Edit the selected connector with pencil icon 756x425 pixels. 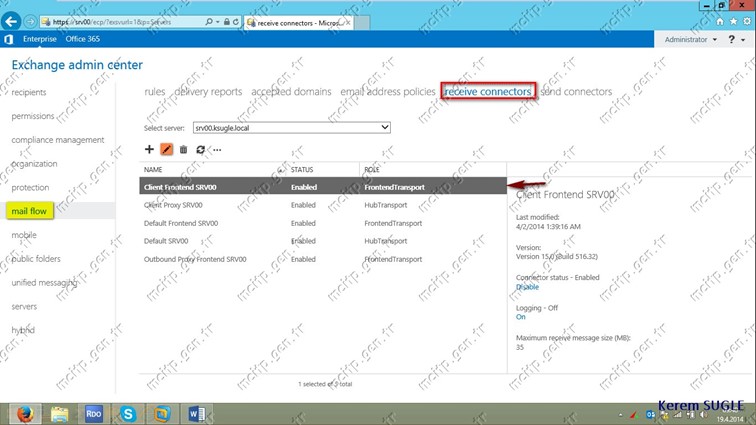coord(166,149)
